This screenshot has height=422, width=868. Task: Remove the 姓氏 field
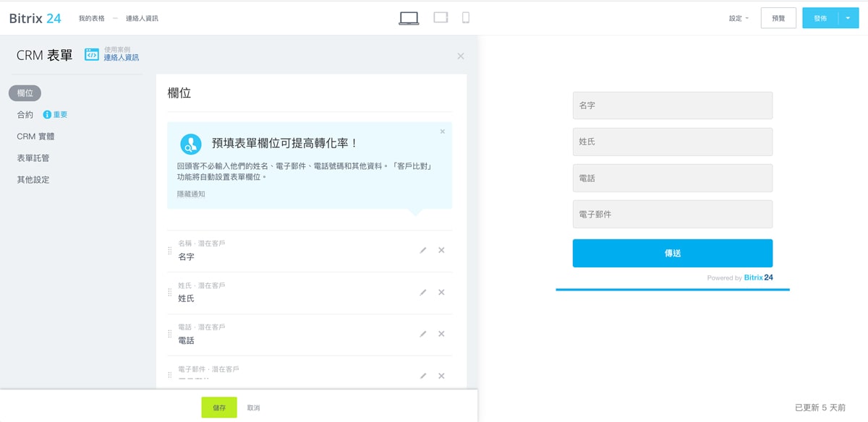pyautogui.click(x=441, y=292)
